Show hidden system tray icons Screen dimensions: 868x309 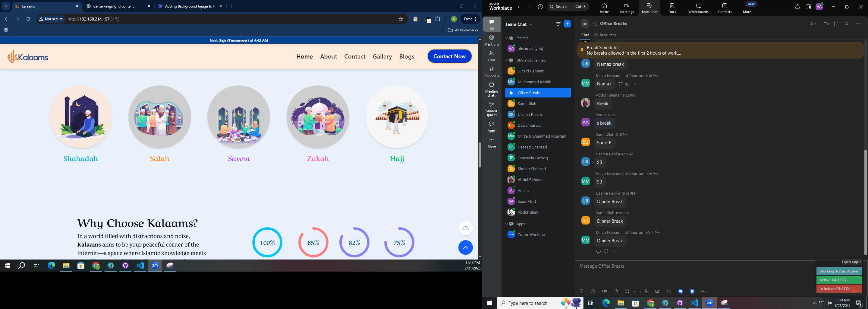(x=814, y=303)
